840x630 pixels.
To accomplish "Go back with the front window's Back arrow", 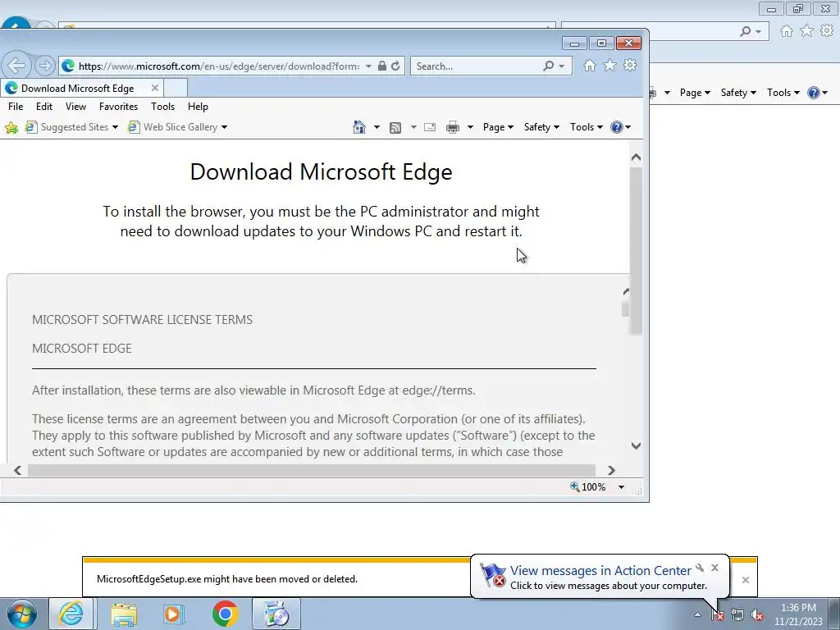I will point(16,66).
